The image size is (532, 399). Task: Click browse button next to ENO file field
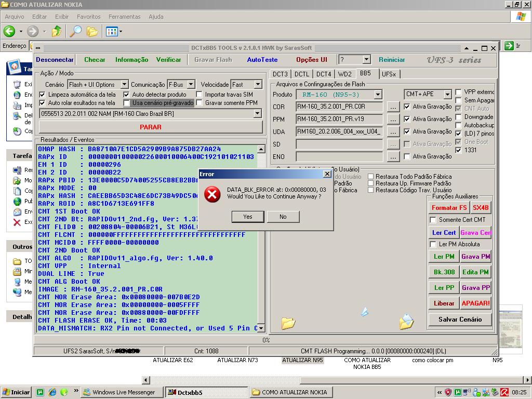(x=393, y=157)
